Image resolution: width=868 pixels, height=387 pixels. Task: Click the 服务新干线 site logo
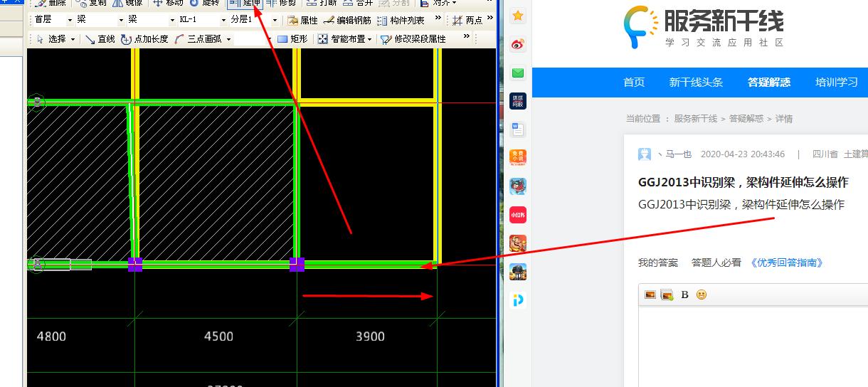pyautogui.click(x=703, y=27)
